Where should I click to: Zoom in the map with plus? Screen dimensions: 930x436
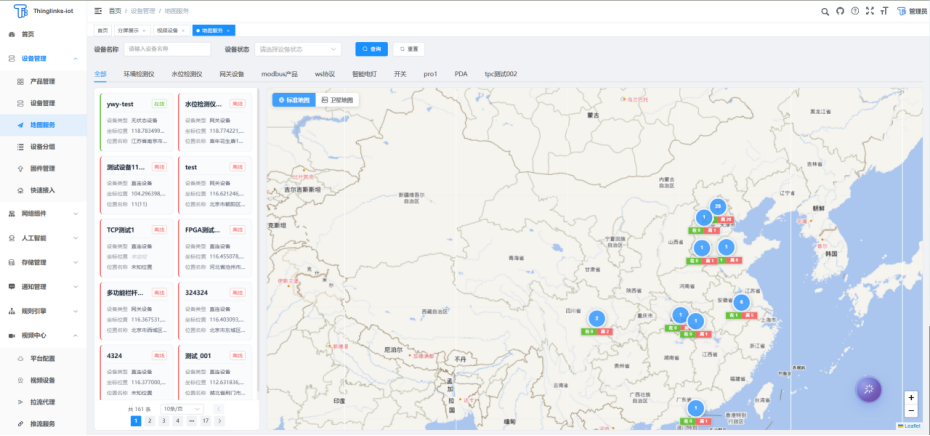911,397
